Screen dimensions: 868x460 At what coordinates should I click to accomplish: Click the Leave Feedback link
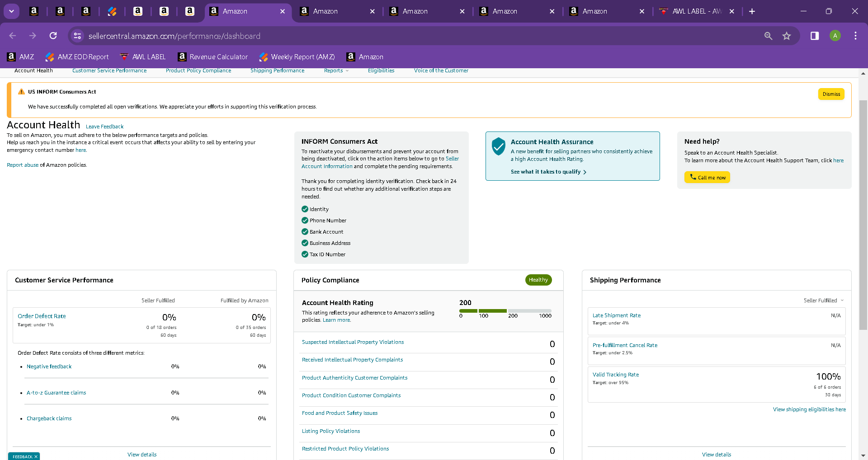pyautogui.click(x=104, y=127)
